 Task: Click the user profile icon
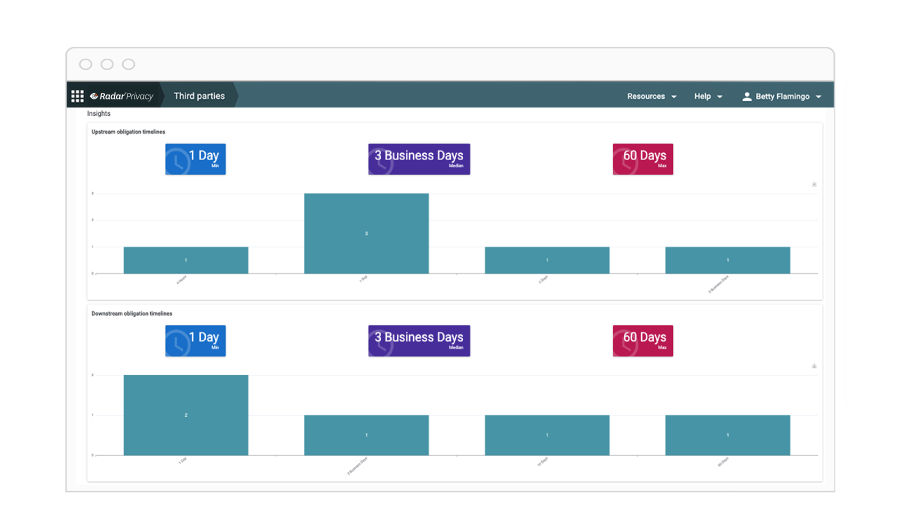(746, 97)
